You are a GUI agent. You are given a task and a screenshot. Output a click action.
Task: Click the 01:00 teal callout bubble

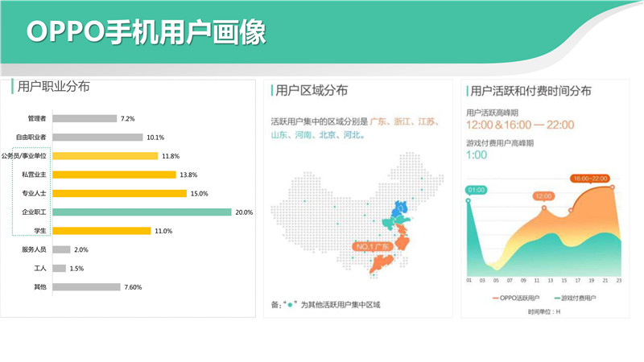(474, 190)
